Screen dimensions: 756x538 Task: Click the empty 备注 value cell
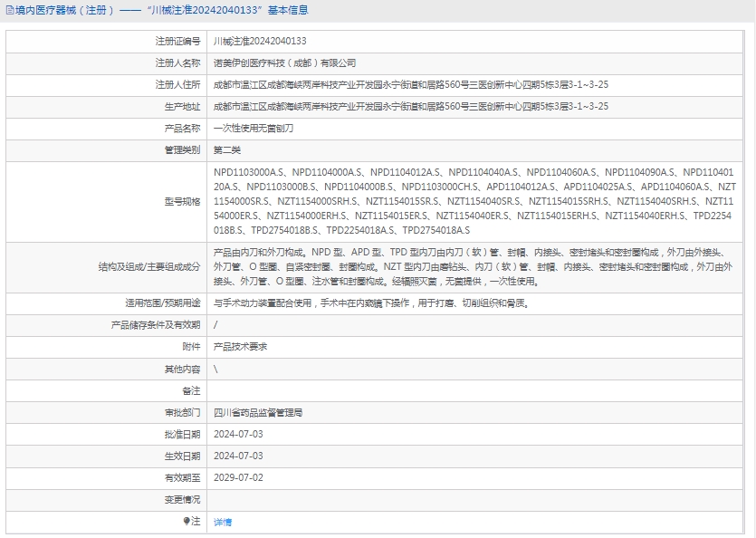[480, 390]
